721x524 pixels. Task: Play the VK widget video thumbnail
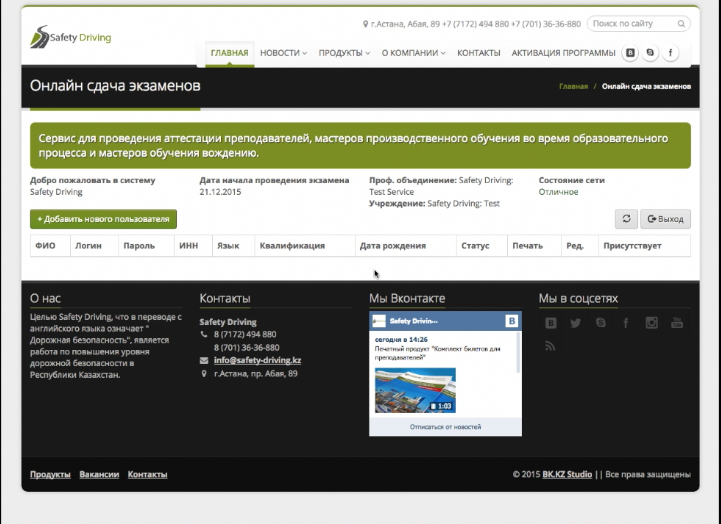[415, 390]
